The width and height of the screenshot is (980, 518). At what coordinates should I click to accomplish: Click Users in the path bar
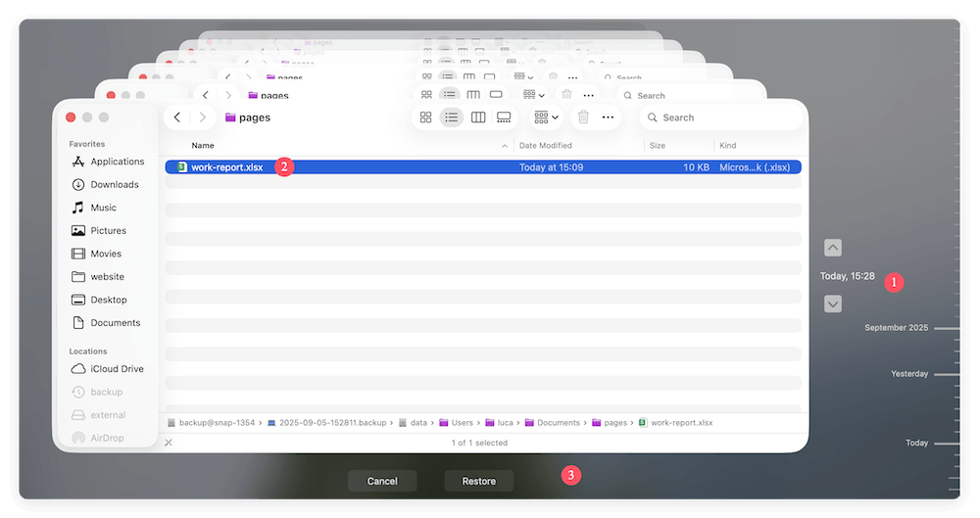click(x=457, y=423)
